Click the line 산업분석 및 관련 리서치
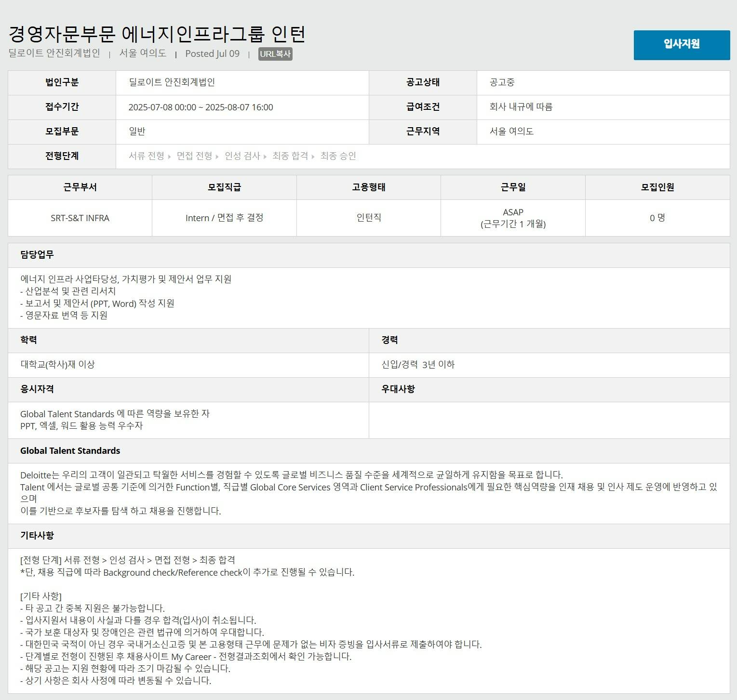The width and height of the screenshot is (737, 700). (x=68, y=291)
